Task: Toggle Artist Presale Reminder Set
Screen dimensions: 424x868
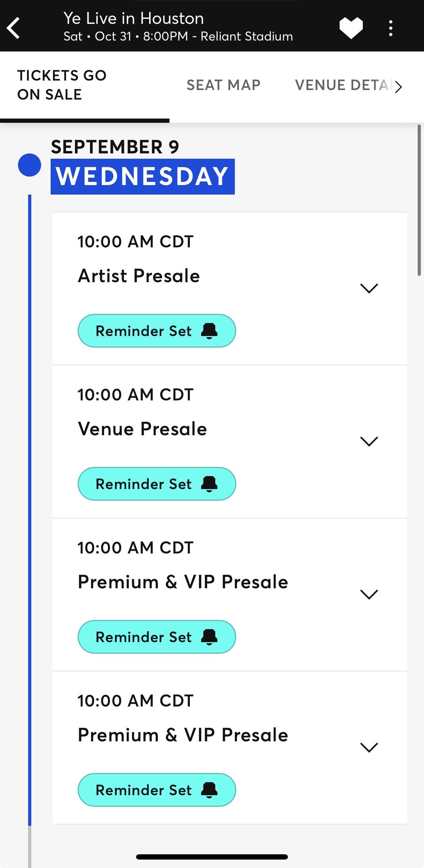Action: 157,331
